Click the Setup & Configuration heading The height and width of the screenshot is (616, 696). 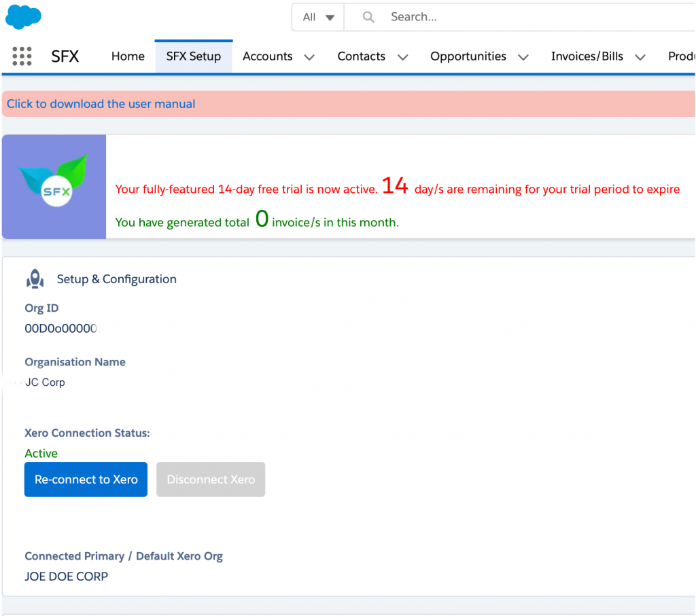click(x=117, y=279)
